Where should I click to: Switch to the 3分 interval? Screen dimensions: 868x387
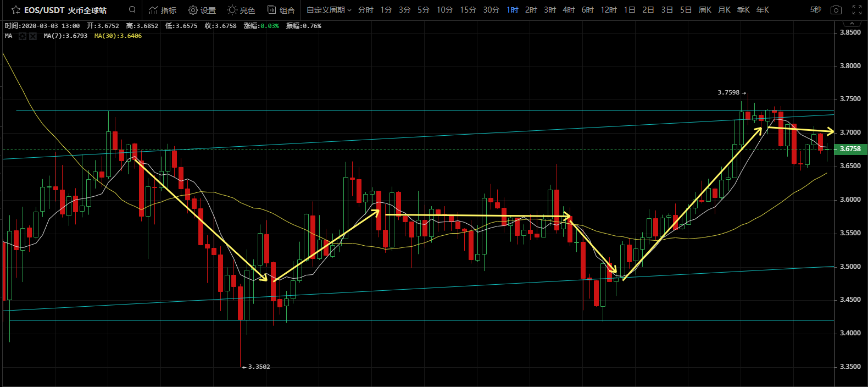[405, 10]
